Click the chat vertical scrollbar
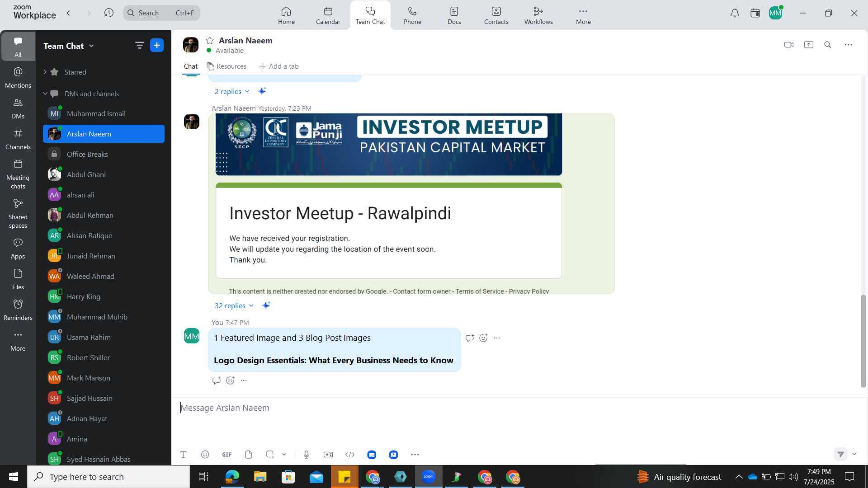868x488 pixels. [x=863, y=341]
